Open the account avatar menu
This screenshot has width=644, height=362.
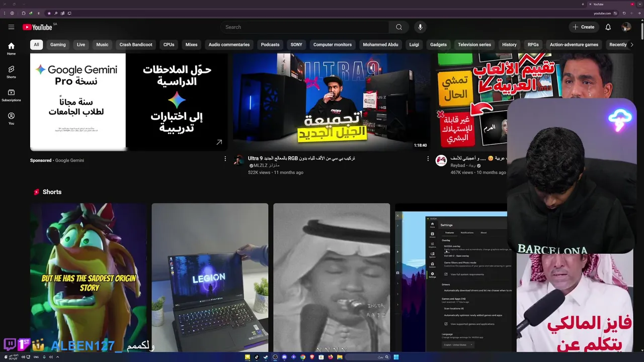626,27
